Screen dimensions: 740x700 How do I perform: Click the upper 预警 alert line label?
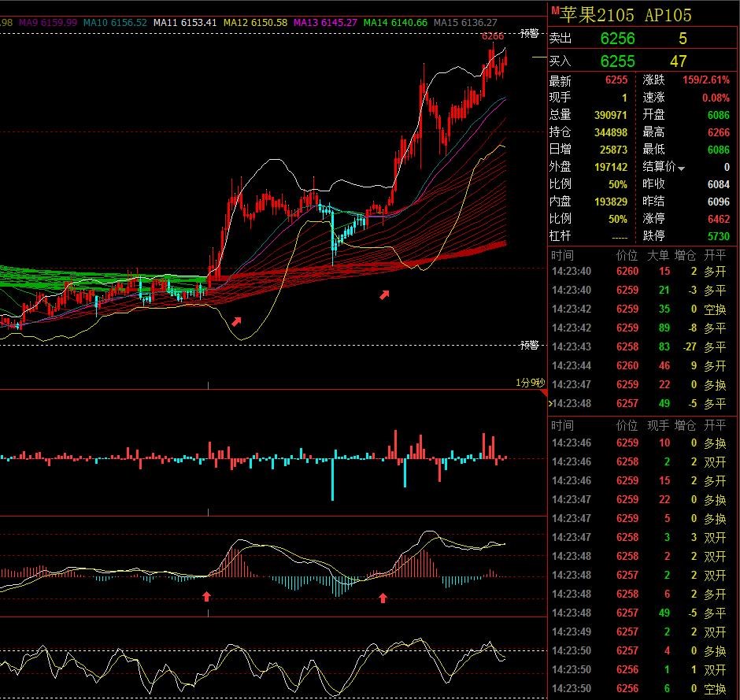coord(529,34)
